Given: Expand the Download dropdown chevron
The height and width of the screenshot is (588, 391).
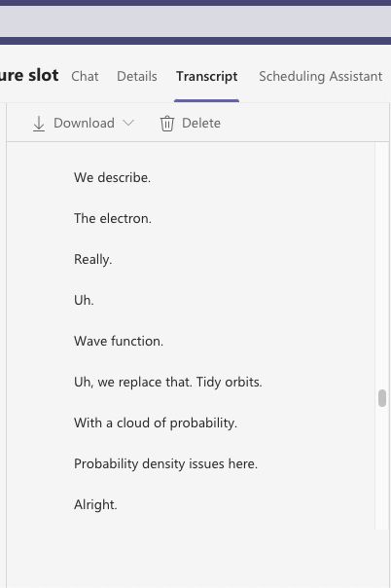Looking at the screenshot, I should tap(128, 123).
